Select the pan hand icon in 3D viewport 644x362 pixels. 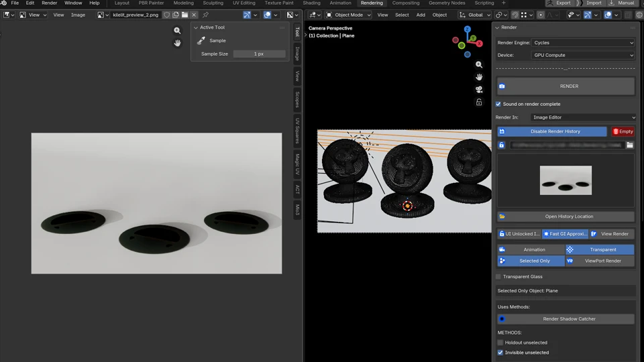(479, 77)
